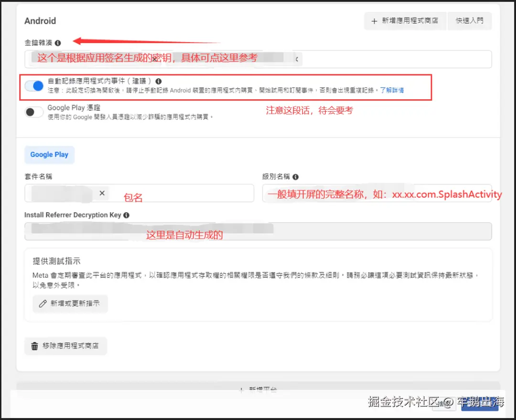Click the trash icon on 移除應用程式商店
The height and width of the screenshot is (420, 516).
[35, 346]
